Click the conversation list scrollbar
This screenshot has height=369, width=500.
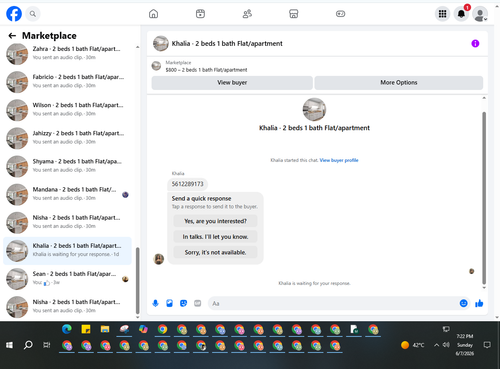[x=137, y=280]
